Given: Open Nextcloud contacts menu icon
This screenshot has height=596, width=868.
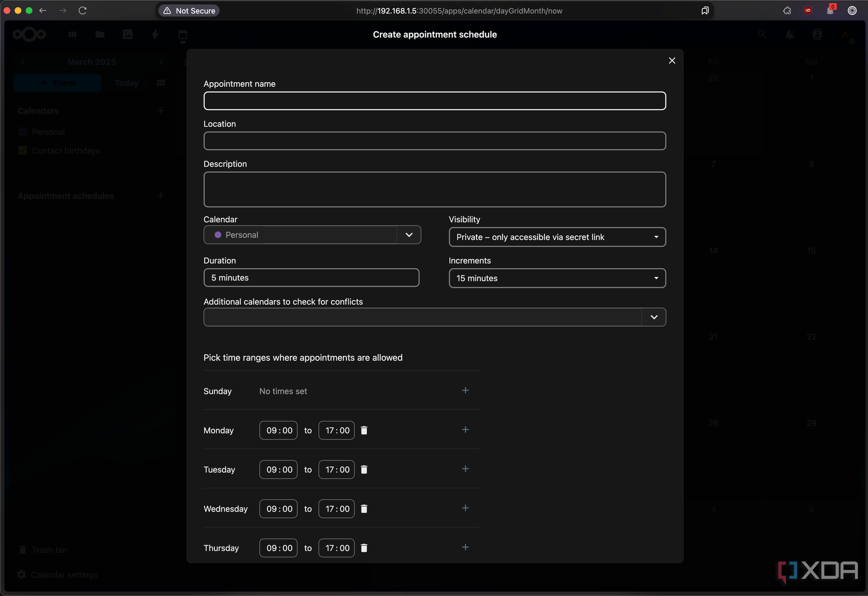Looking at the screenshot, I should click(x=817, y=34).
